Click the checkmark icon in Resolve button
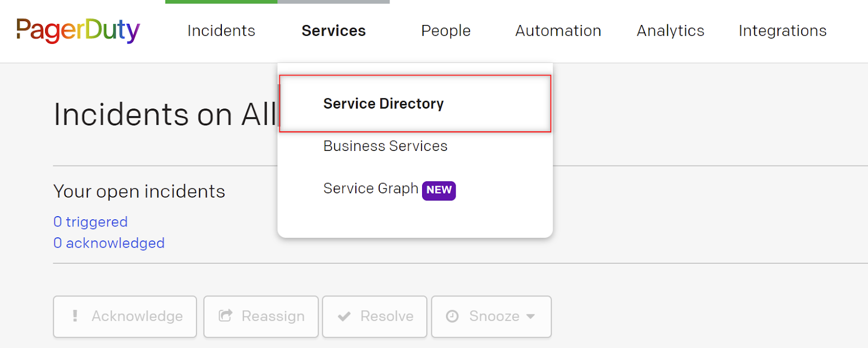Viewport: 868px width, 348px height. click(x=344, y=317)
